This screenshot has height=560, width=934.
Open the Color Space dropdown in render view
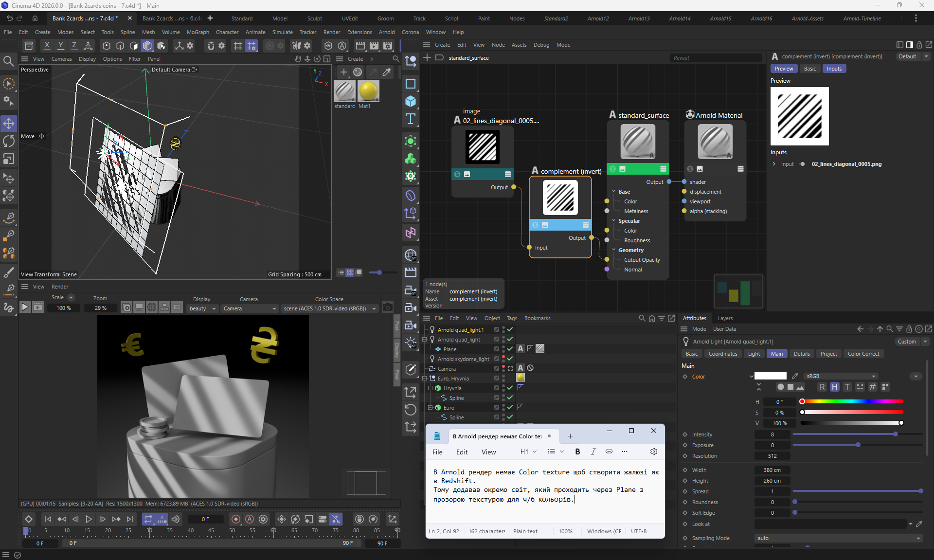(x=330, y=308)
